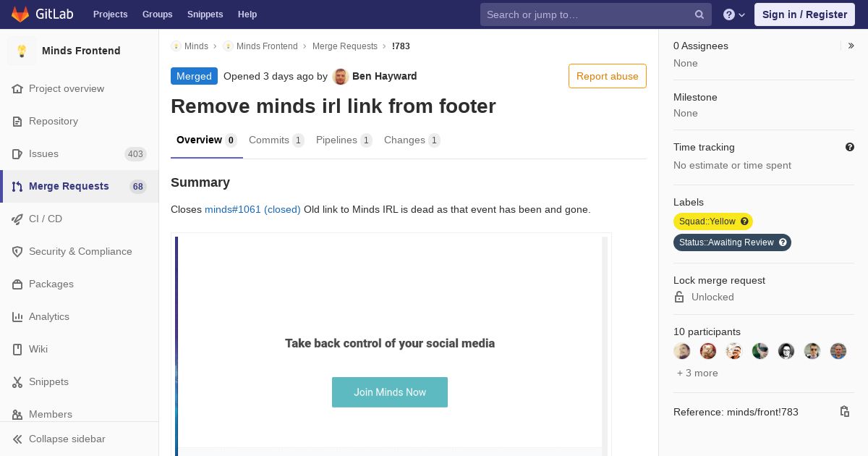Click the Issues 403 count badge
Screen dimensions: 868x456
tap(135, 153)
